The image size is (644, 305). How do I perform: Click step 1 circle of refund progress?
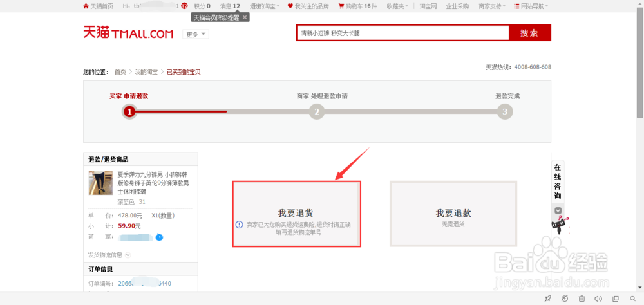(x=129, y=111)
